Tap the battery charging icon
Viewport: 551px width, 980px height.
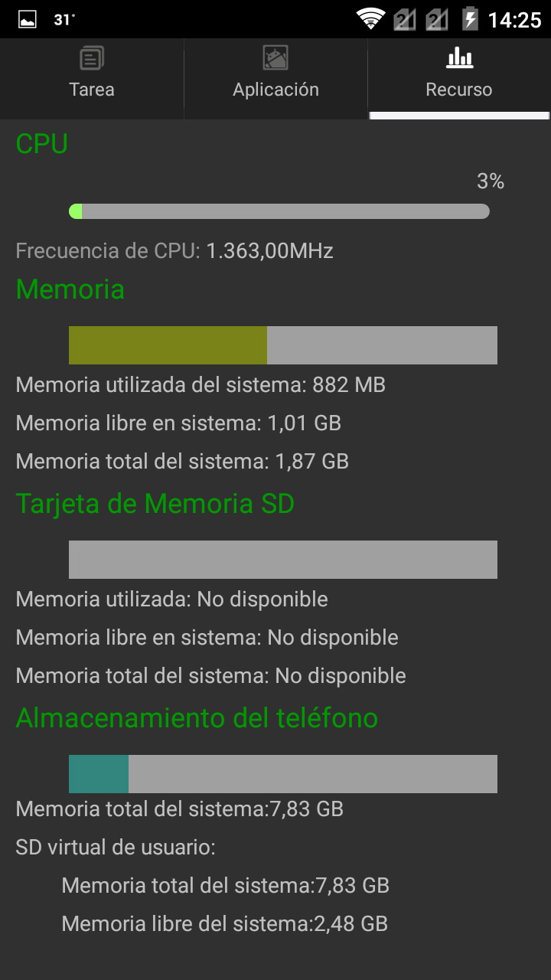tap(471, 19)
